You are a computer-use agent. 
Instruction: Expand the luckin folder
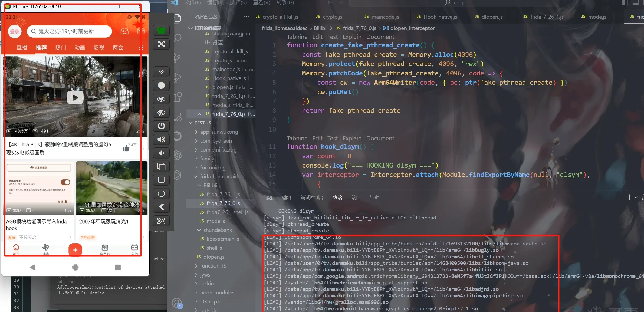click(196, 284)
